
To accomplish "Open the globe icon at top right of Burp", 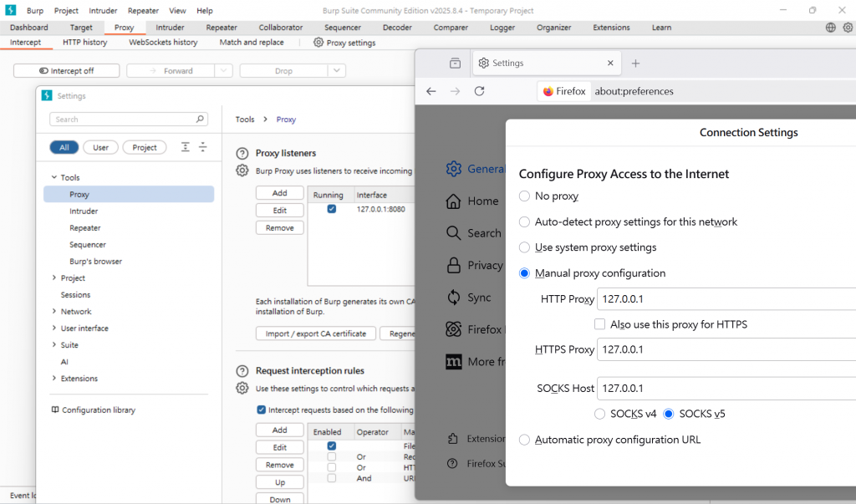I will click(x=830, y=28).
